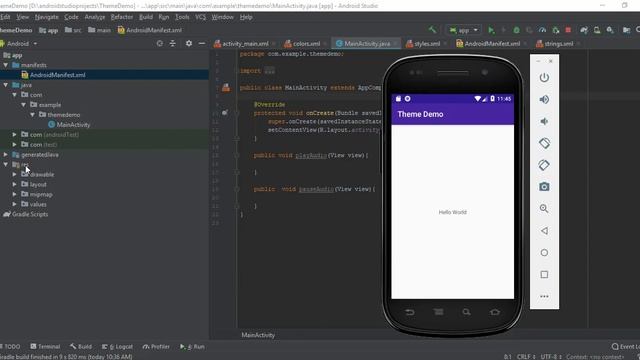The image size is (640, 360).
Task: Collapse the java folder in project tree
Action: 6,85
